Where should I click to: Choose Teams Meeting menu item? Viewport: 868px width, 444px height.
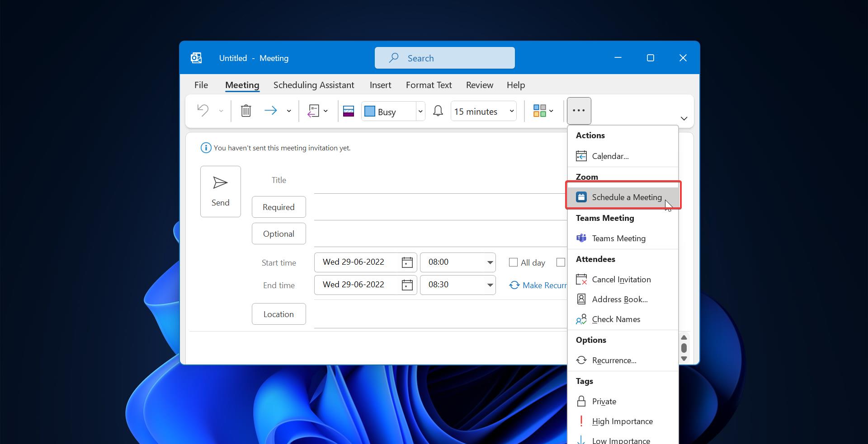tap(623, 238)
